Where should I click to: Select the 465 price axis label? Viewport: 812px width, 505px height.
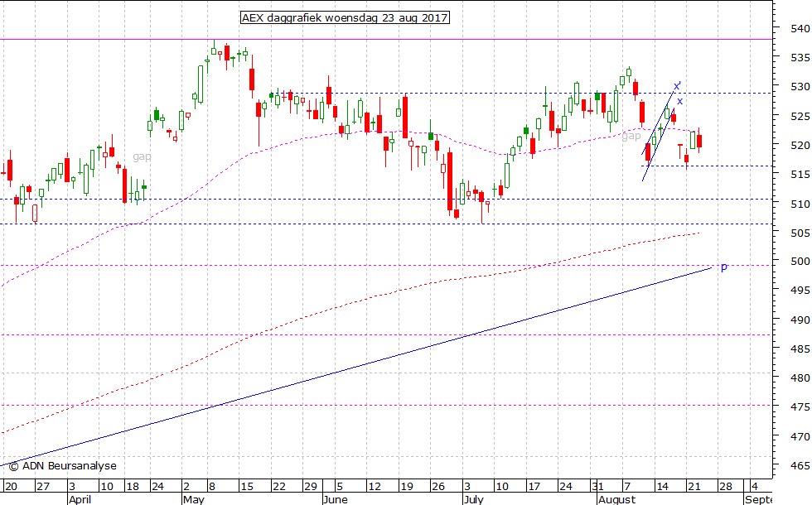[800, 465]
